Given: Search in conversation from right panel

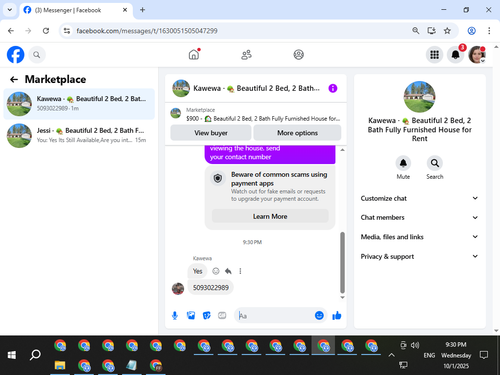Looking at the screenshot, I should [435, 163].
